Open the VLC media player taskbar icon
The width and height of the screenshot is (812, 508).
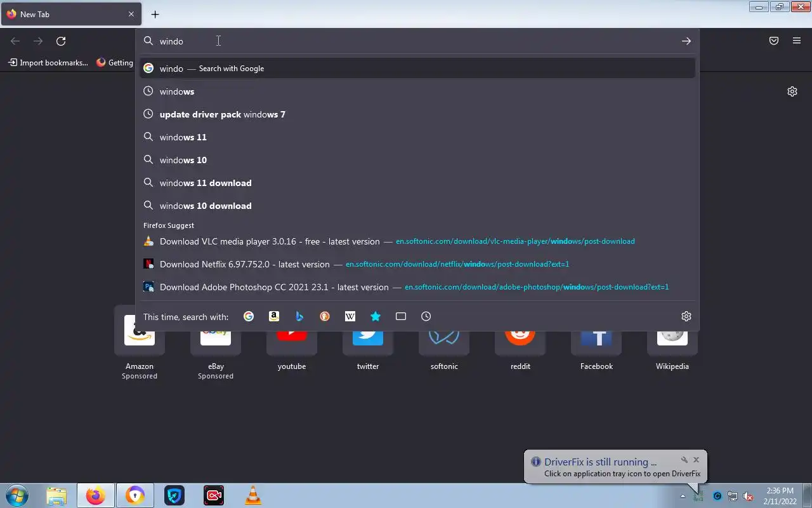coord(253,495)
